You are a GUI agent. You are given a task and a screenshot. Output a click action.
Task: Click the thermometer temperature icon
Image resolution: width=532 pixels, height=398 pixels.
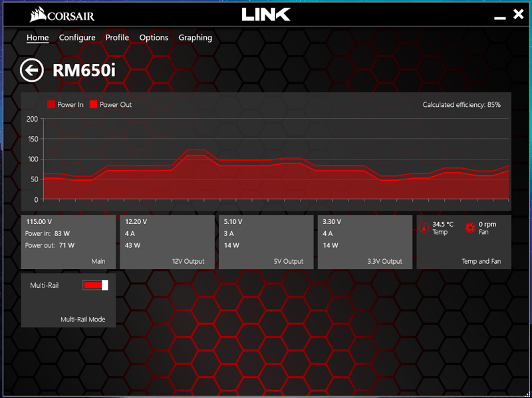click(424, 228)
